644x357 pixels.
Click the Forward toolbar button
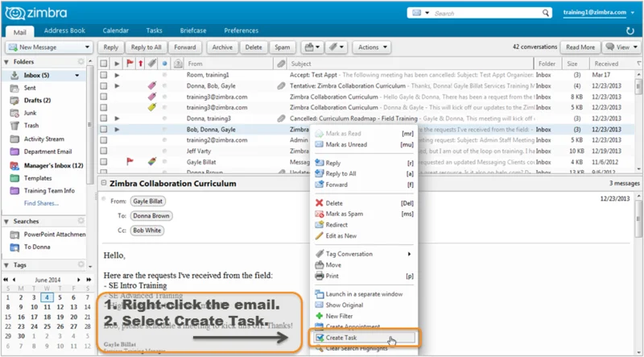click(x=185, y=48)
